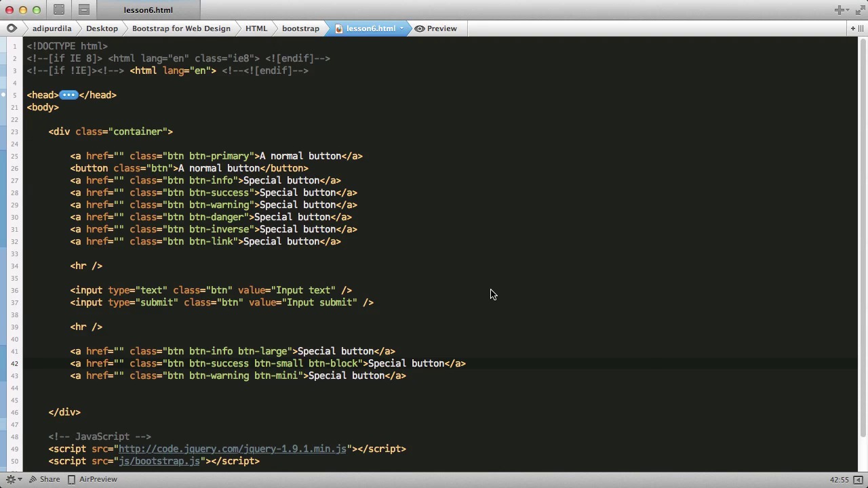Open bootstrap folder in path bar
The image size is (868, 488).
(300, 28)
